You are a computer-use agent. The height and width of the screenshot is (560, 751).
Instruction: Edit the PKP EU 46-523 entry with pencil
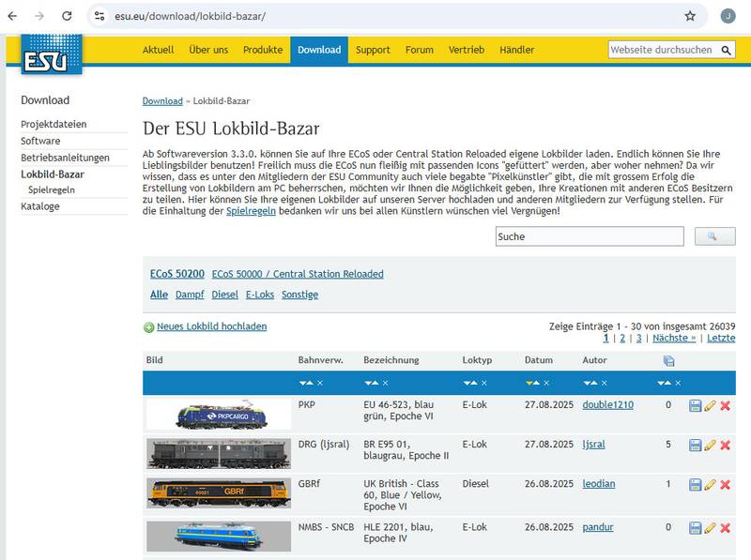click(711, 406)
